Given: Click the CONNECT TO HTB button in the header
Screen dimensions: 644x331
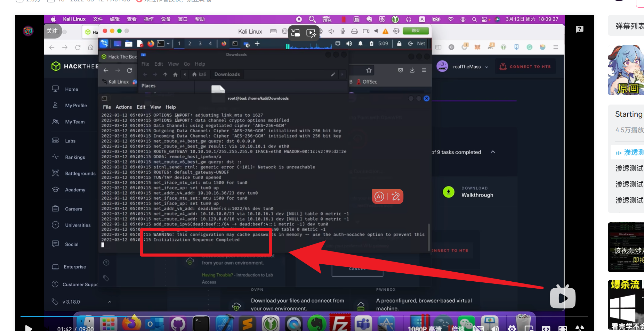Looking at the screenshot, I should pos(525,67).
